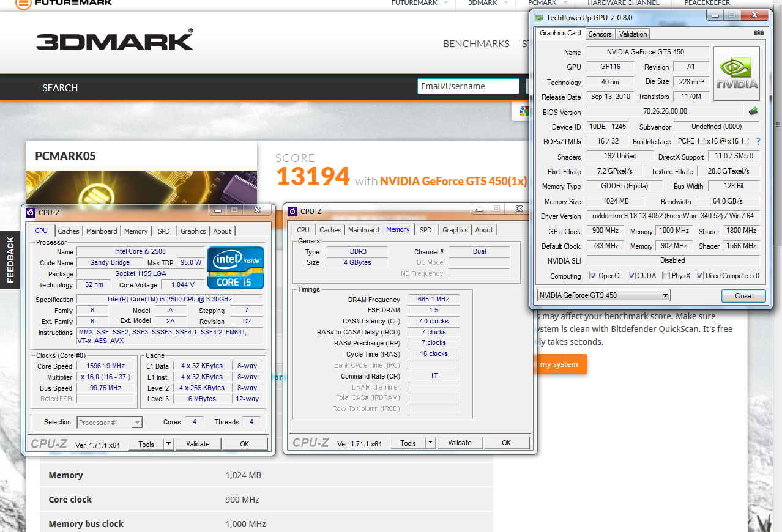The image size is (782, 532).
Task: Open the SPD tab in right CPU-Z window
Action: click(x=426, y=230)
